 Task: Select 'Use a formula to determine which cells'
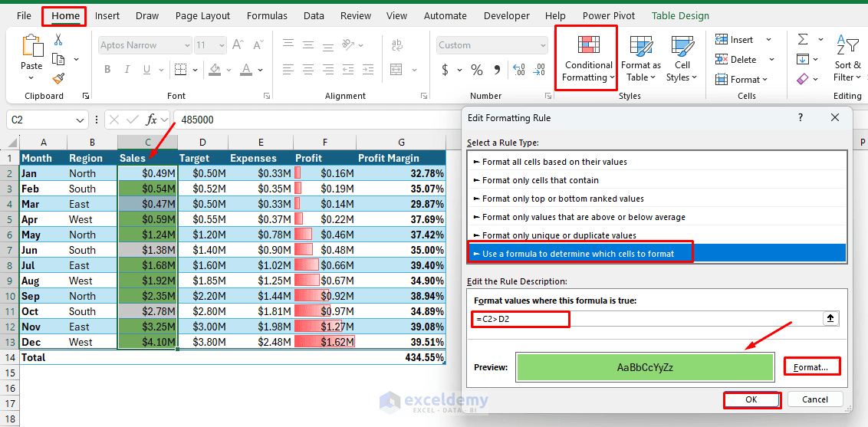pos(656,254)
